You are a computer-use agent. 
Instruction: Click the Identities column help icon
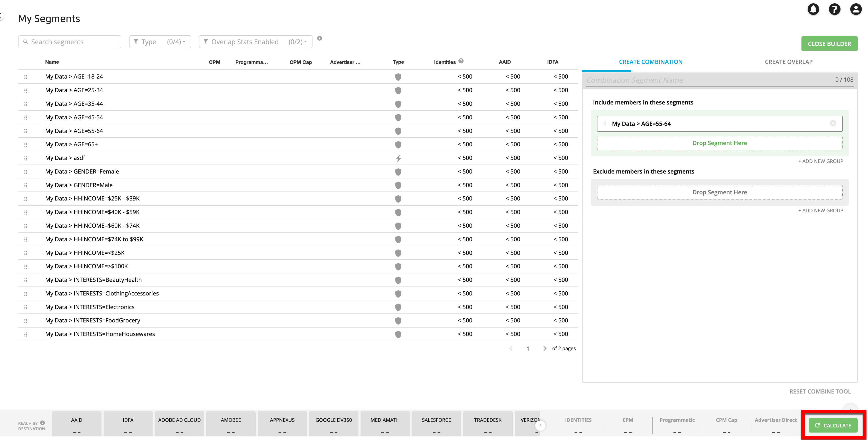[x=461, y=61]
